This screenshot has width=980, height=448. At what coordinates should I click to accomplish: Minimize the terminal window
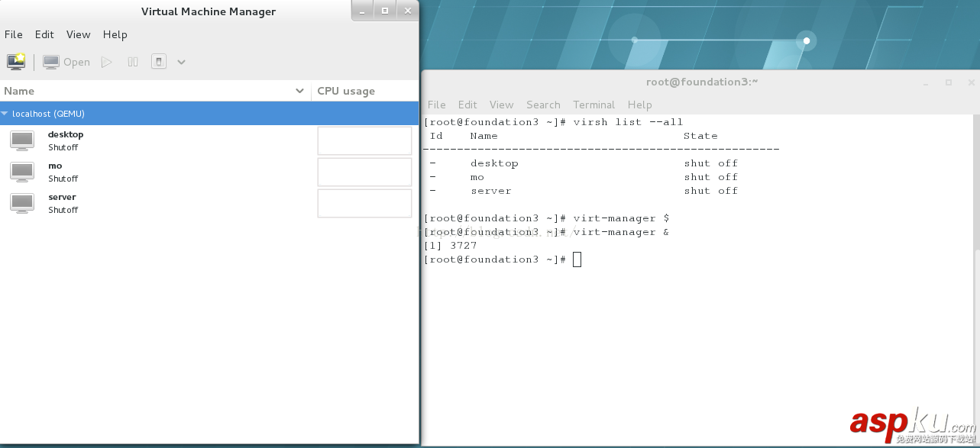(926, 82)
